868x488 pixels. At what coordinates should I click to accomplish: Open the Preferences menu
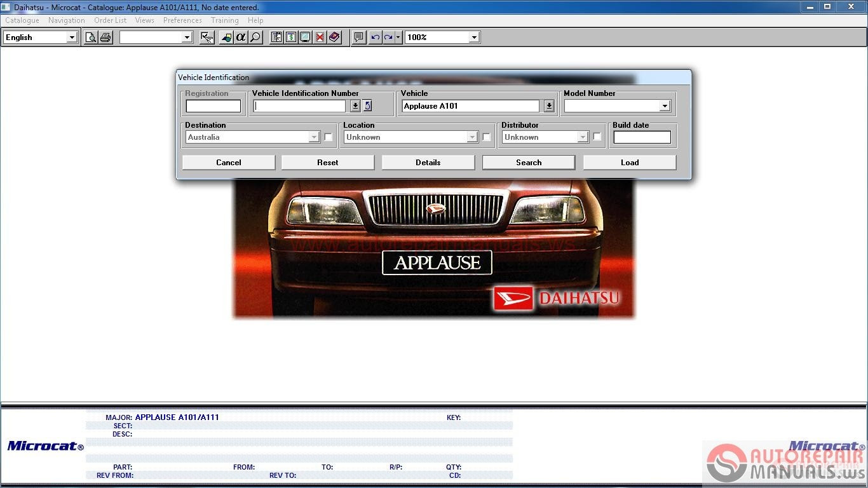(x=182, y=20)
